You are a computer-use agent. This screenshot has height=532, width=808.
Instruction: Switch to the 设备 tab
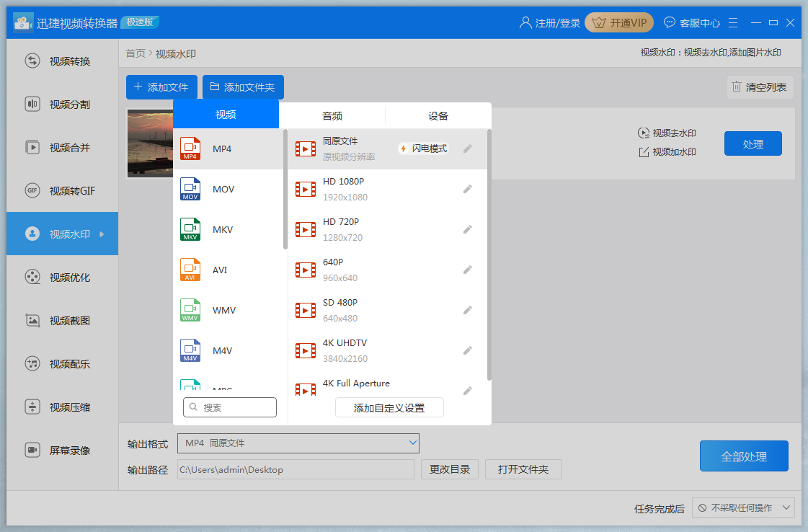point(438,115)
